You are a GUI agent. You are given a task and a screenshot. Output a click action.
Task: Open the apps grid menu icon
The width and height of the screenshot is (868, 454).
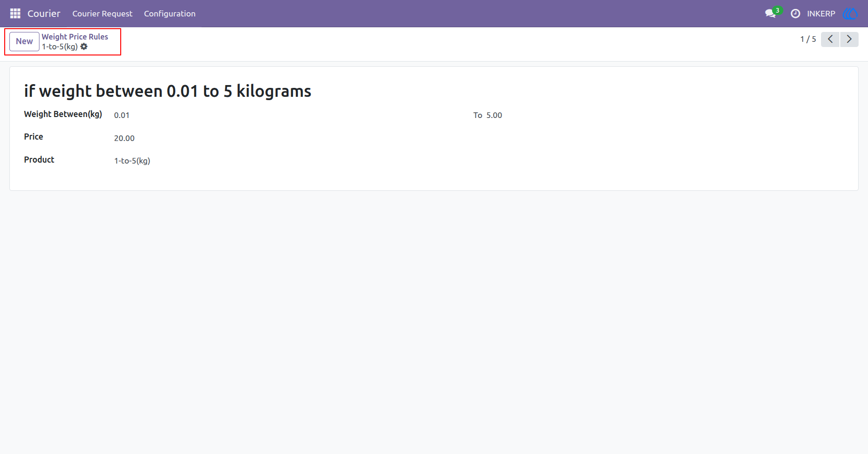tap(15, 14)
